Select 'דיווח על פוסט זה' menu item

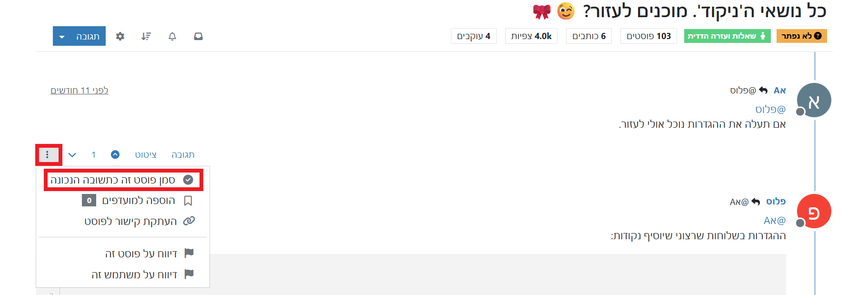point(150,254)
